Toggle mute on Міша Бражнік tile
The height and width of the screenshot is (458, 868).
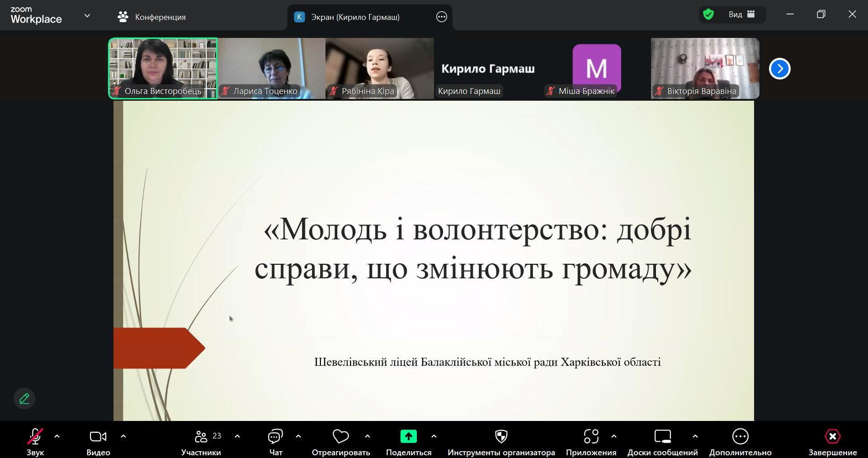tap(550, 91)
